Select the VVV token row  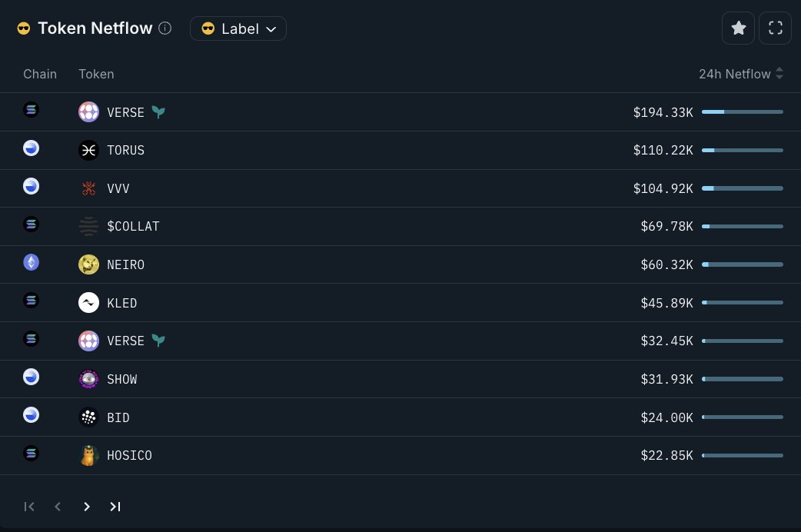tap(400, 188)
